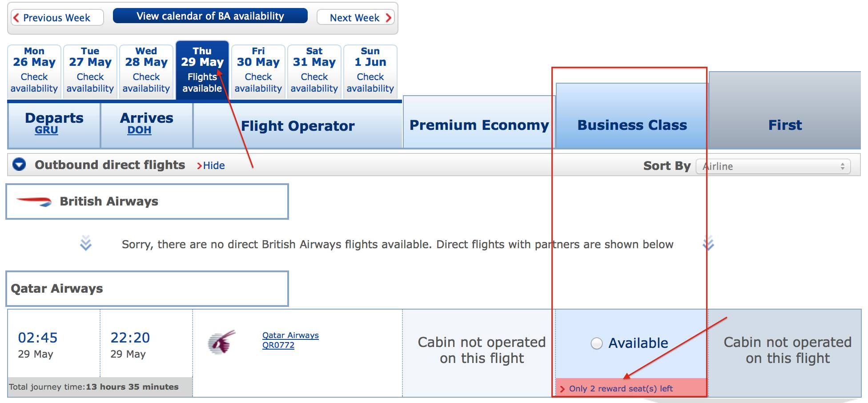Open the Sort By Airline dropdown
Image resolution: width=868 pixels, height=403 pixels.
773,166
